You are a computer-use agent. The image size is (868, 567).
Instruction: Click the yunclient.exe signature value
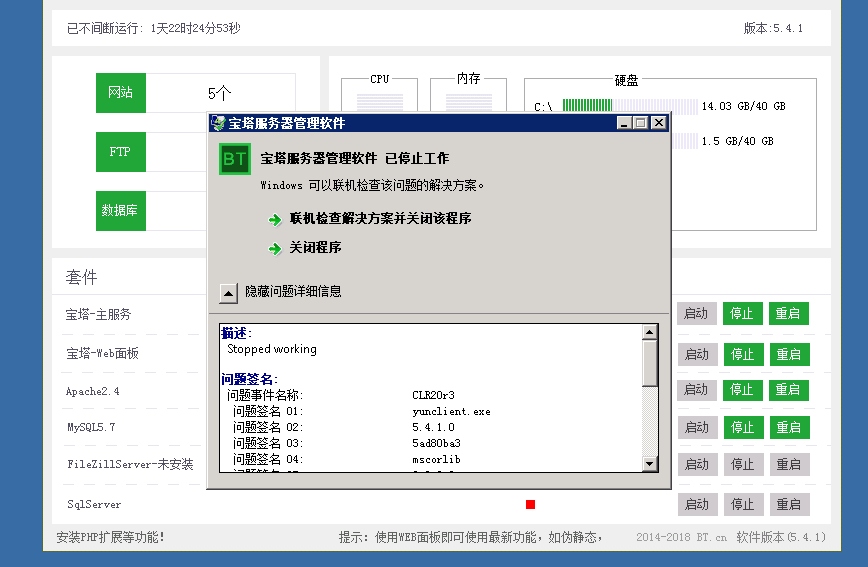[451, 411]
